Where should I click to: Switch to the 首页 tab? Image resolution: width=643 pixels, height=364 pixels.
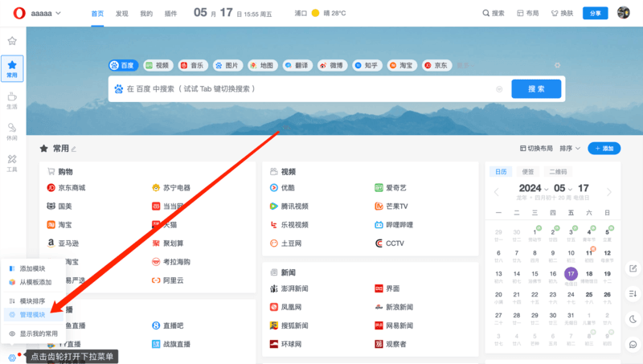click(x=97, y=14)
